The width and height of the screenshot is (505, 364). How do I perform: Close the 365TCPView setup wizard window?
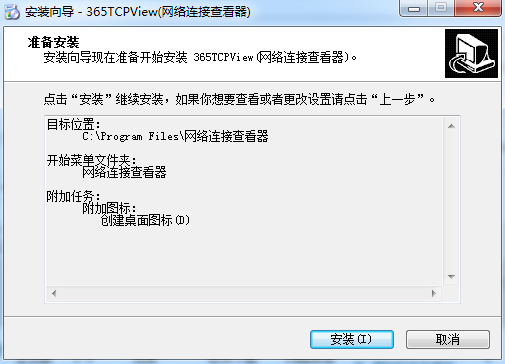pos(478,8)
